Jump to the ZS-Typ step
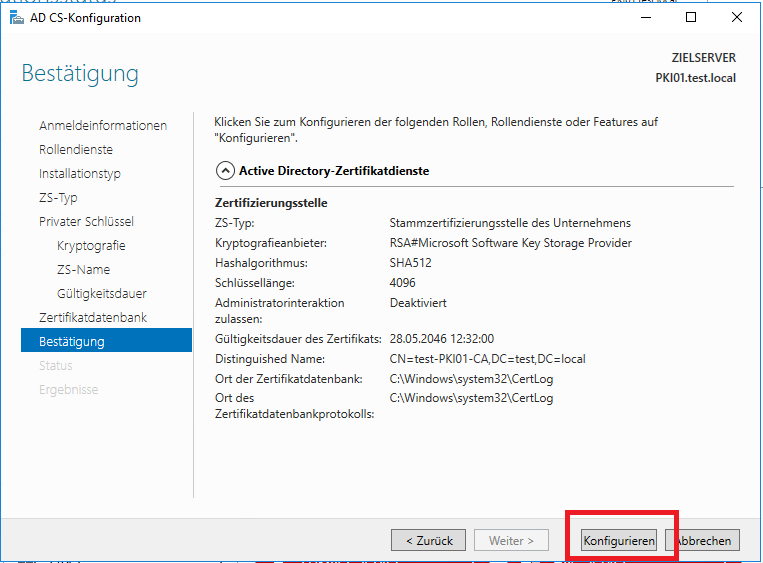Image resolution: width=763 pixels, height=563 pixels. [58, 198]
